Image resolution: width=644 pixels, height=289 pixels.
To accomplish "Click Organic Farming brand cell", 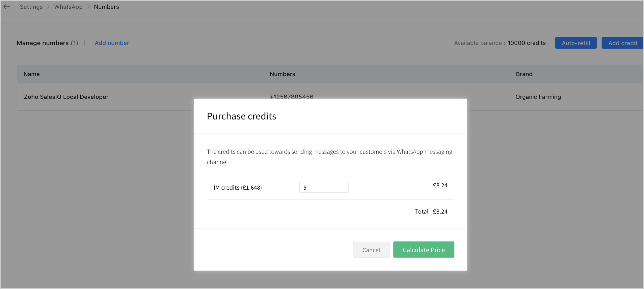I will click(x=538, y=97).
